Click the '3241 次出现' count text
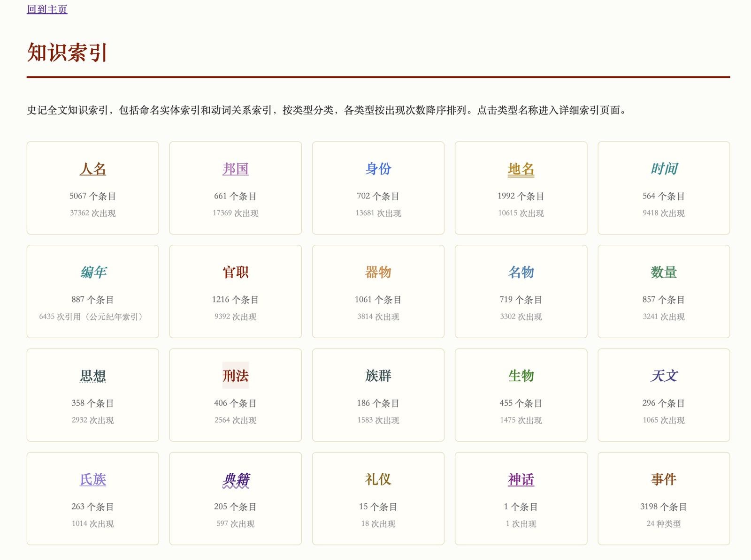 pyautogui.click(x=664, y=317)
